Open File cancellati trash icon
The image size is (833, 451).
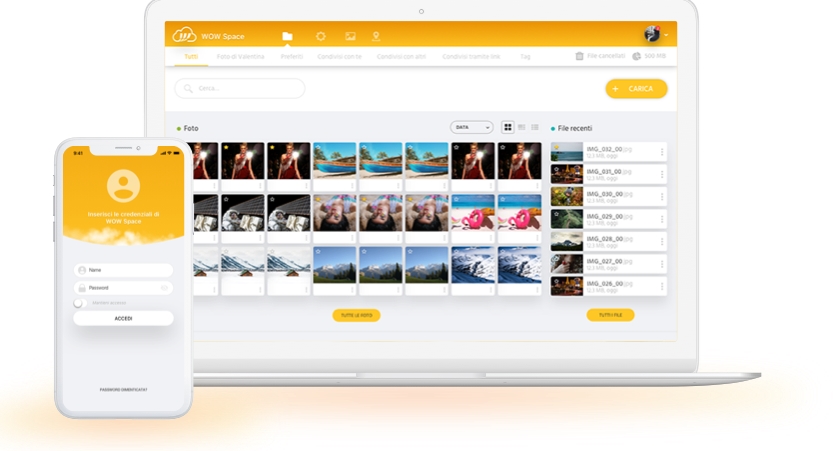point(579,56)
